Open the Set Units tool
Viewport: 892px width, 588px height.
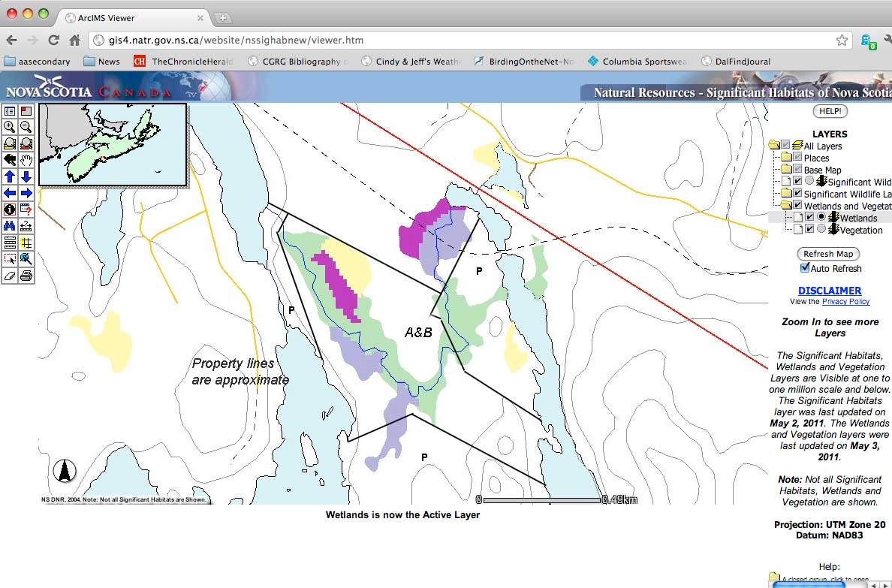pyautogui.click(x=10, y=243)
